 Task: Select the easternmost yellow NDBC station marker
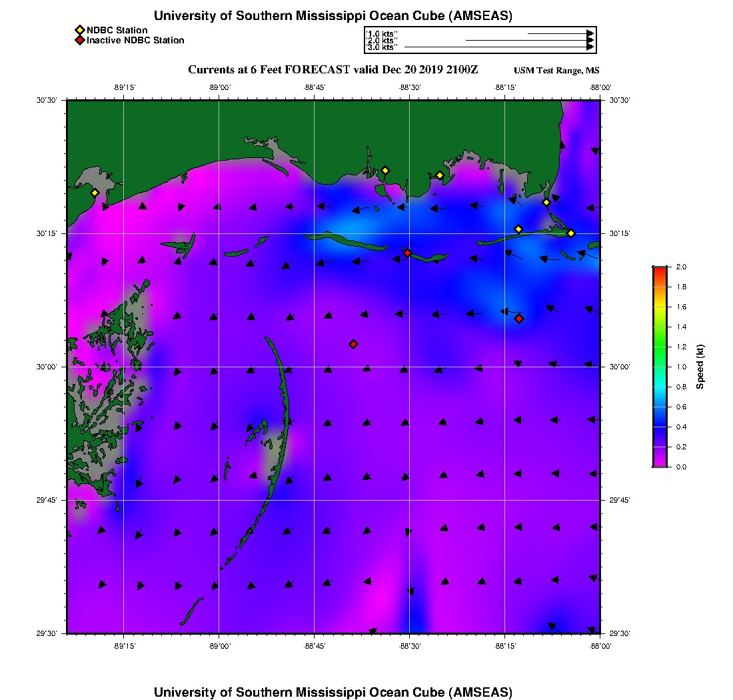click(571, 233)
